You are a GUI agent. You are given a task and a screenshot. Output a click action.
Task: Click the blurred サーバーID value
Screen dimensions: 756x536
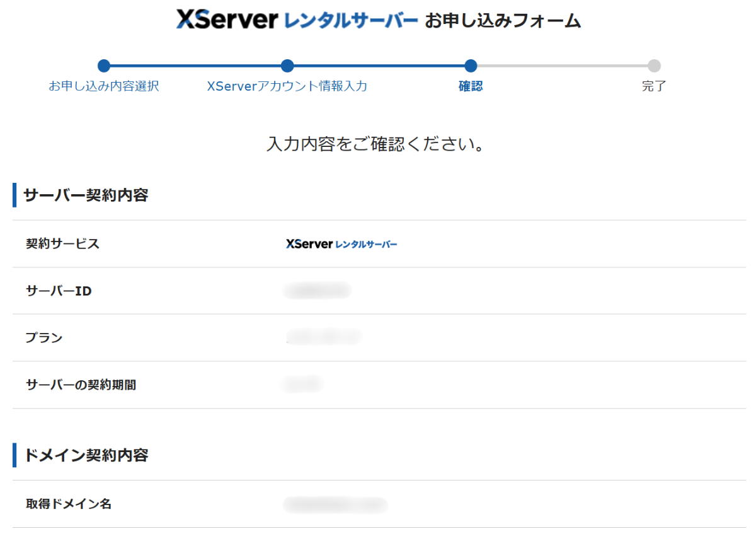coord(317,291)
